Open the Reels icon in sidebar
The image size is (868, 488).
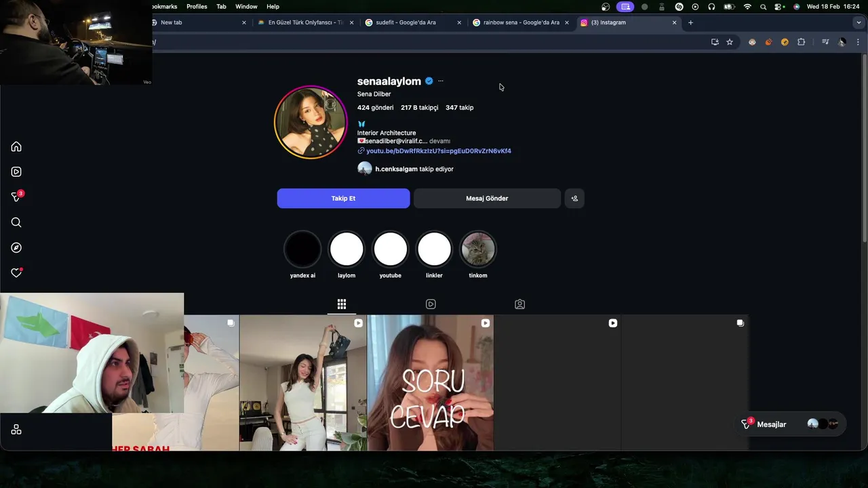click(x=16, y=172)
